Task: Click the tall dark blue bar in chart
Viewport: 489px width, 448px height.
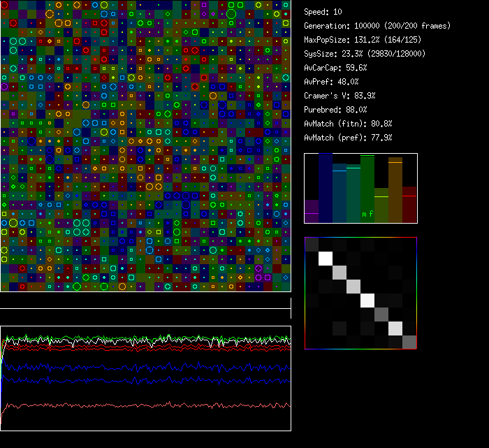Action: click(326, 189)
